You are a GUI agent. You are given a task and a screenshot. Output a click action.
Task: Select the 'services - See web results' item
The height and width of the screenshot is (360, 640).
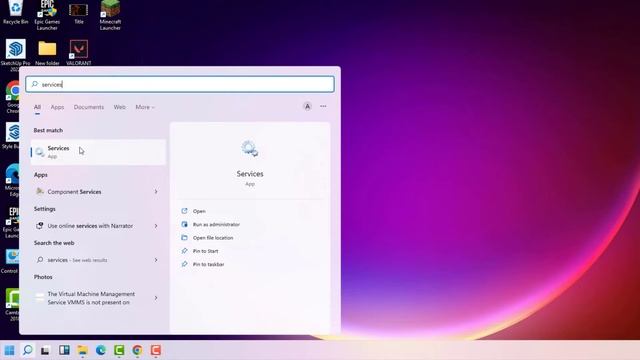pyautogui.click(x=98, y=260)
